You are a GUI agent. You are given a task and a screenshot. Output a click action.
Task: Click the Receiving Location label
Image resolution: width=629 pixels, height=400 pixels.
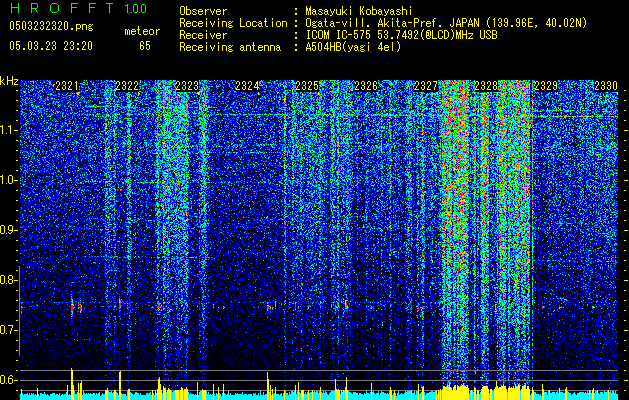(x=233, y=23)
